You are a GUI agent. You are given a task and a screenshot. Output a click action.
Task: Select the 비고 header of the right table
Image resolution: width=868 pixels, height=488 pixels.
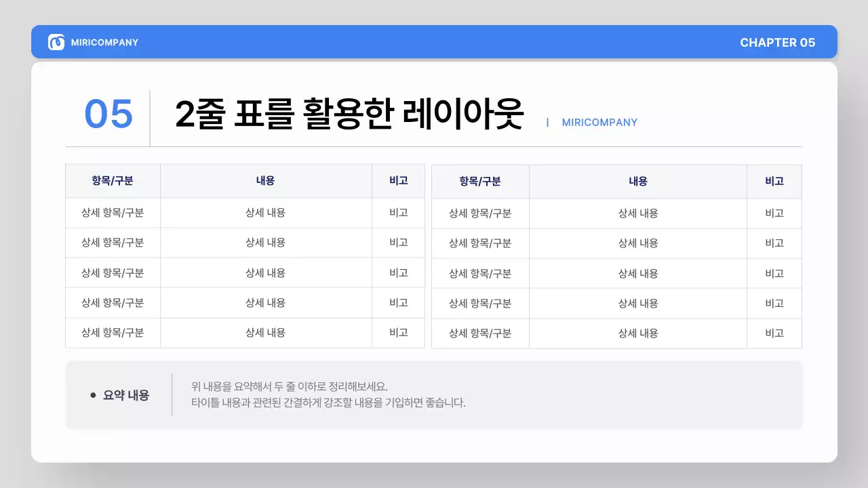pyautogui.click(x=774, y=180)
